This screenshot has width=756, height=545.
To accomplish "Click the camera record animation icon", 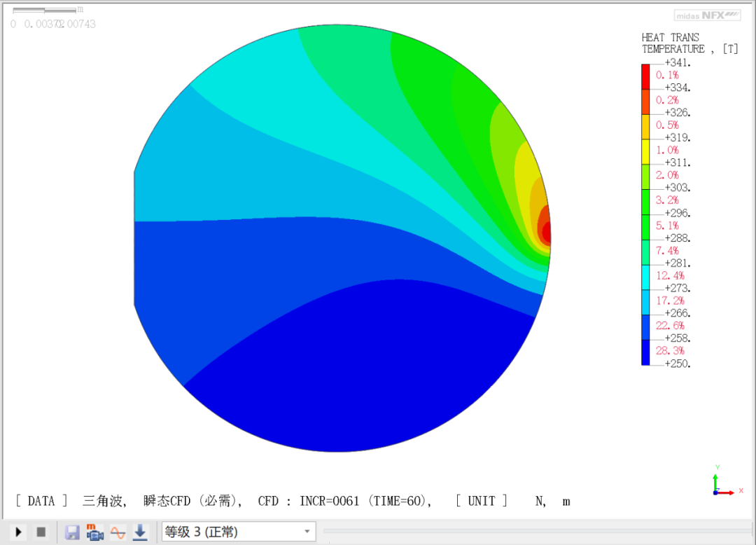I will coord(95,532).
